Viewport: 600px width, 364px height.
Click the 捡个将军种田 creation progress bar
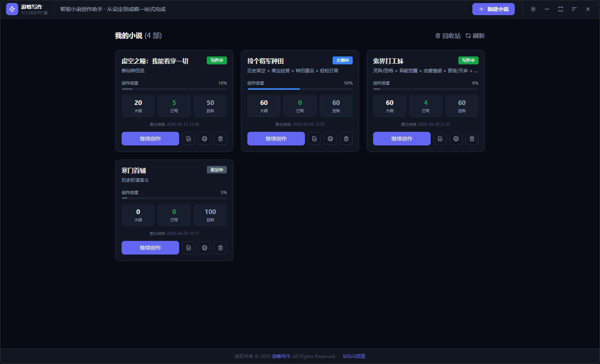click(x=300, y=89)
